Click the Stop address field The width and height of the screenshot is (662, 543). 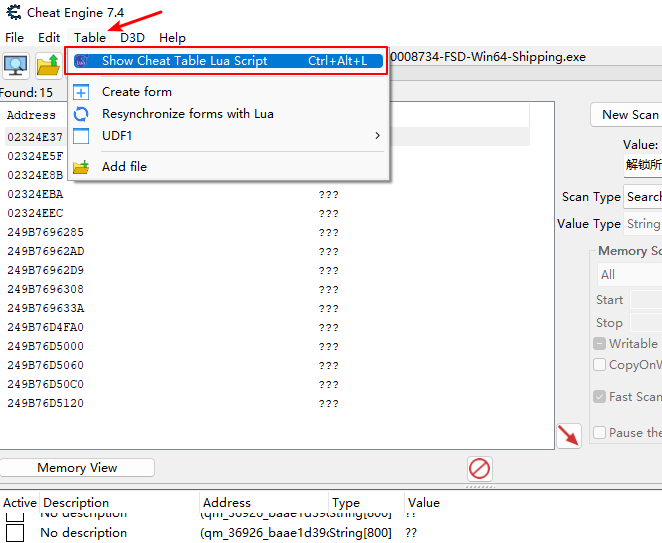click(x=646, y=323)
